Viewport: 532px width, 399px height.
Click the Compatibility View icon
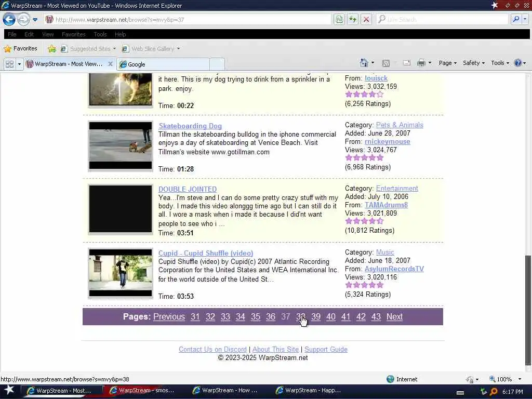(339, 20)
